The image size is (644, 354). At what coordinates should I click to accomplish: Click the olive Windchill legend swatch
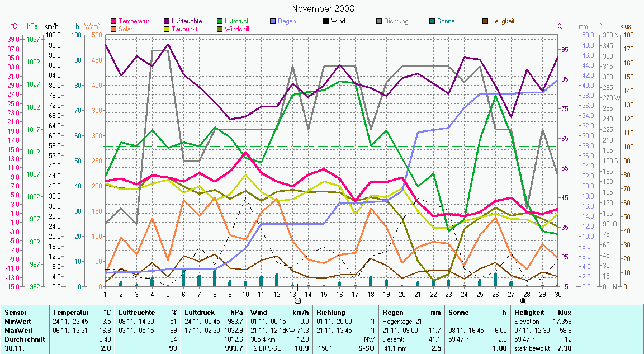tap(220, 29)
